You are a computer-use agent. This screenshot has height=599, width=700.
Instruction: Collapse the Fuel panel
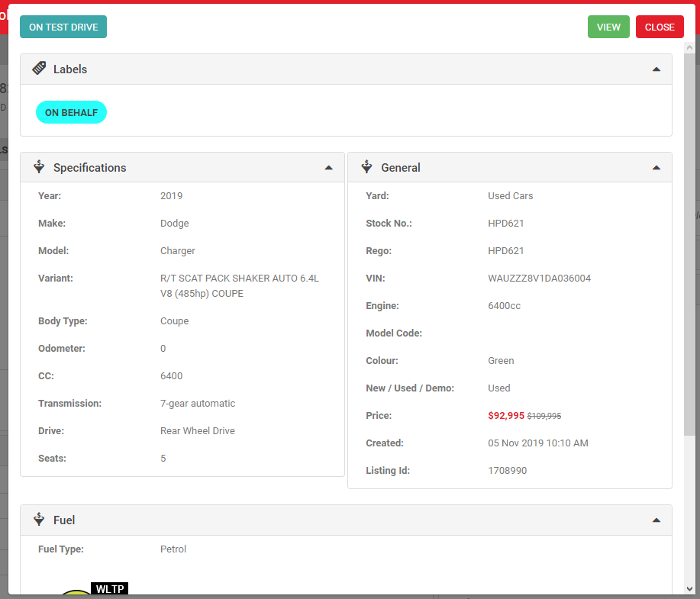point(656,520)
